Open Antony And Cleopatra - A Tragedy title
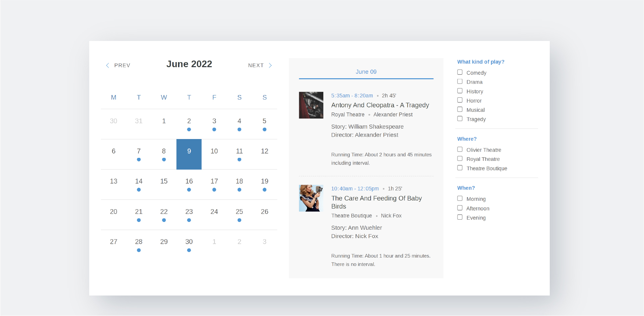Image resolution: width=644 pixels, height=316 pixels. point(380,105)
